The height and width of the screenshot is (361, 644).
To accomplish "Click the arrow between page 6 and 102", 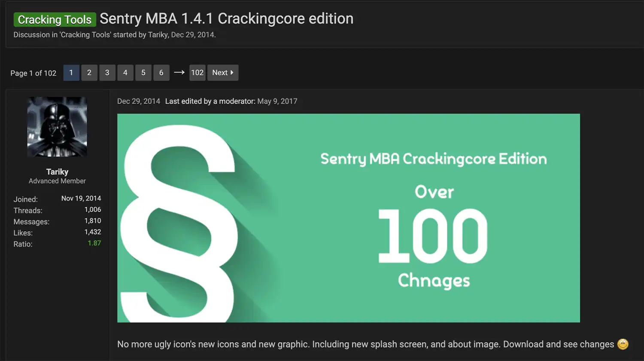I will (179, 73).
